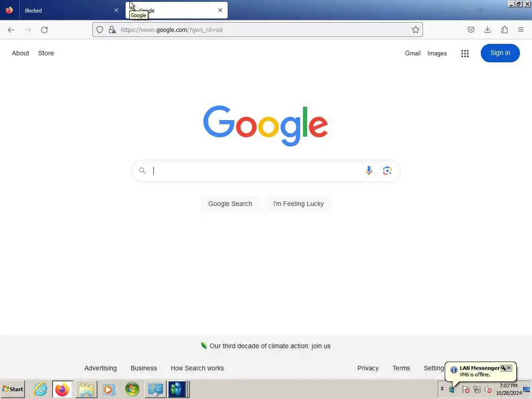Open How Search works link
532x399 pixels.
pos(197,368)
